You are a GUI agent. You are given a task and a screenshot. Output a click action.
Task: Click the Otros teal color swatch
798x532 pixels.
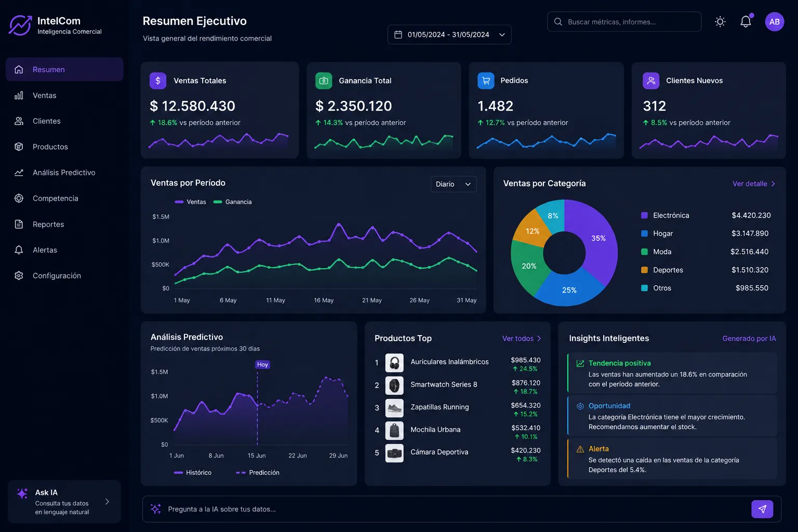point(644,288)
